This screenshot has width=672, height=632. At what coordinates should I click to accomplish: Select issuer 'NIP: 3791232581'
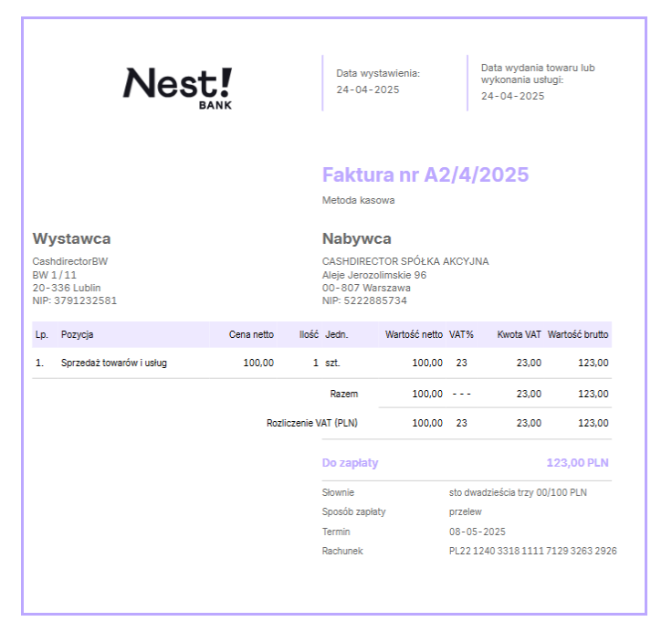tap(75, 300)
